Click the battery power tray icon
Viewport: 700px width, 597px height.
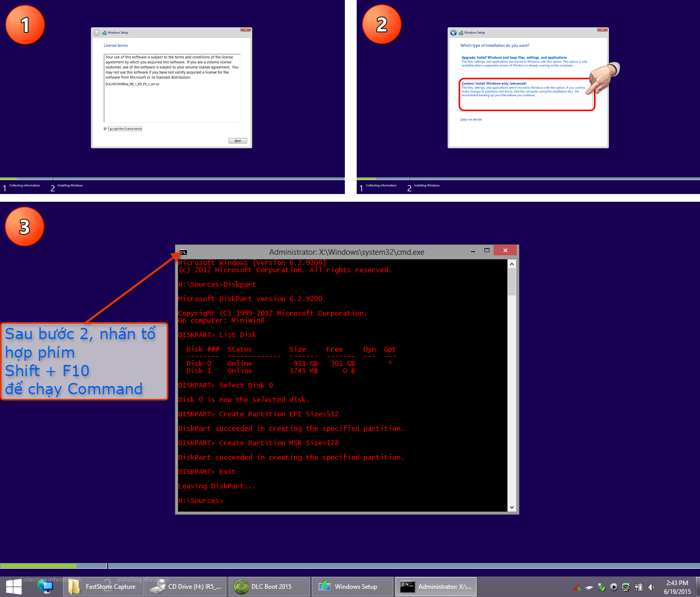point(639,587)
